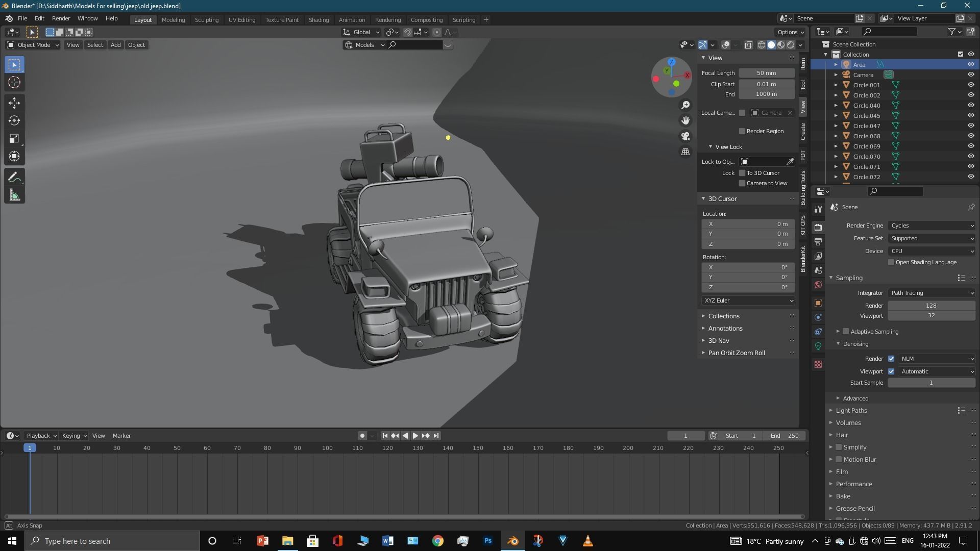Open the Marker menu in timeline

point(121,436)
